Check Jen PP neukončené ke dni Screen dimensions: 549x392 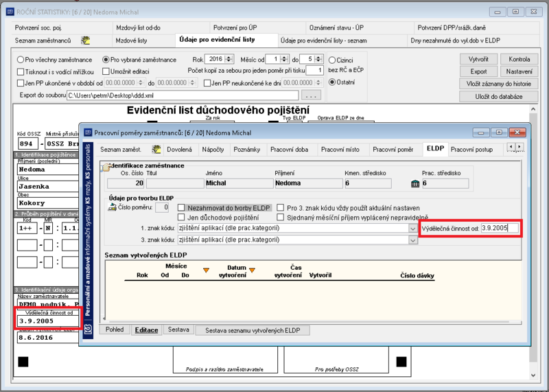click(207, 83)
